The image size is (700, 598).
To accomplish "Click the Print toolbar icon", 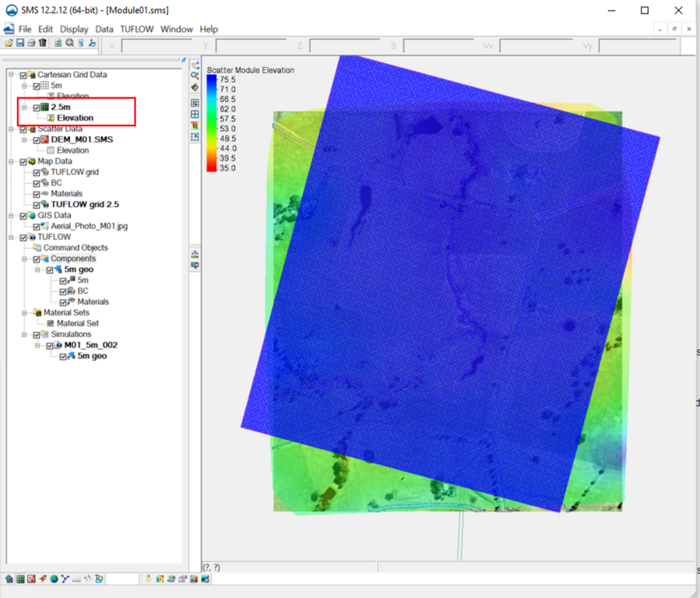I will coord(31,43).
